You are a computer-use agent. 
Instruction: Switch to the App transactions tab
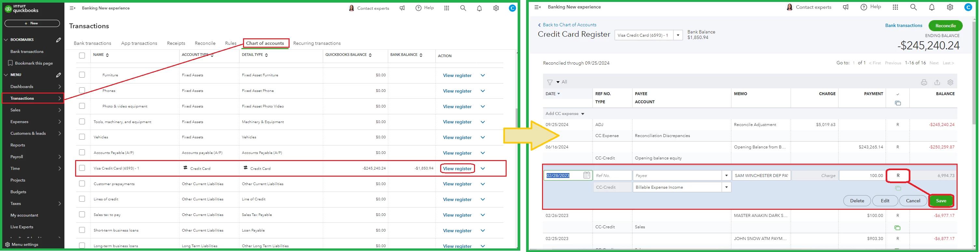tap(139, 43)
